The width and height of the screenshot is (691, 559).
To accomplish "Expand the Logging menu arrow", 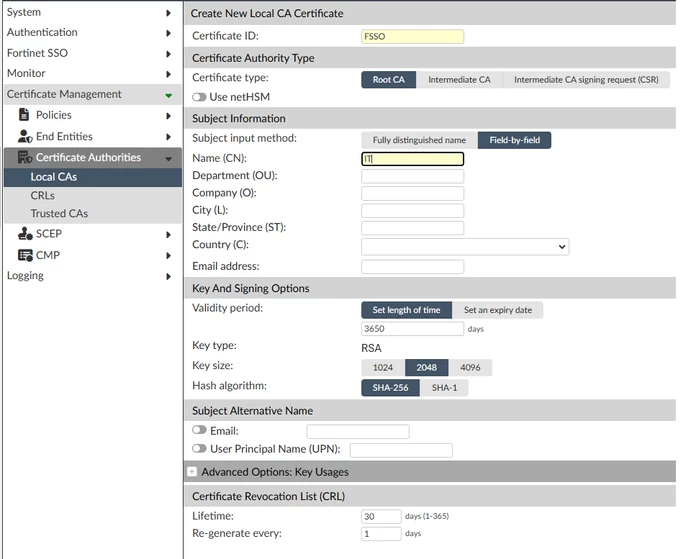I will point(168,276).
